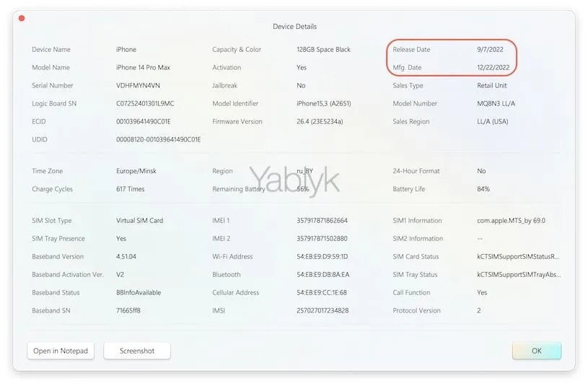
Task: Select the IMEI 1 number value
Action: coord(322,221)
